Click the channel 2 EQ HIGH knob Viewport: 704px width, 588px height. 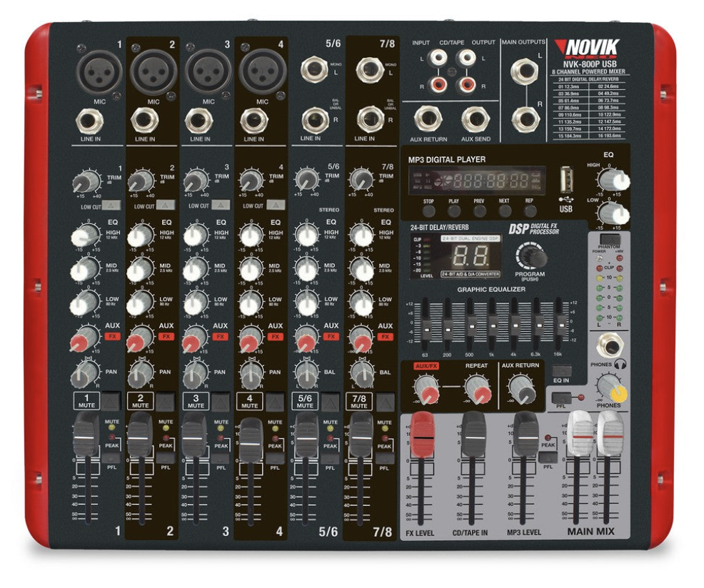point(141,235)
